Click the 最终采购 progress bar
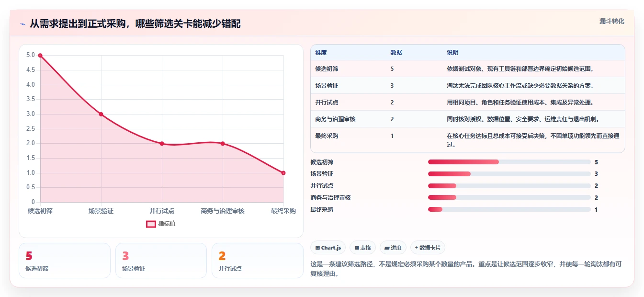Viewport: 644px width, 297px height. pyautogui.click(x=509, y=209)
